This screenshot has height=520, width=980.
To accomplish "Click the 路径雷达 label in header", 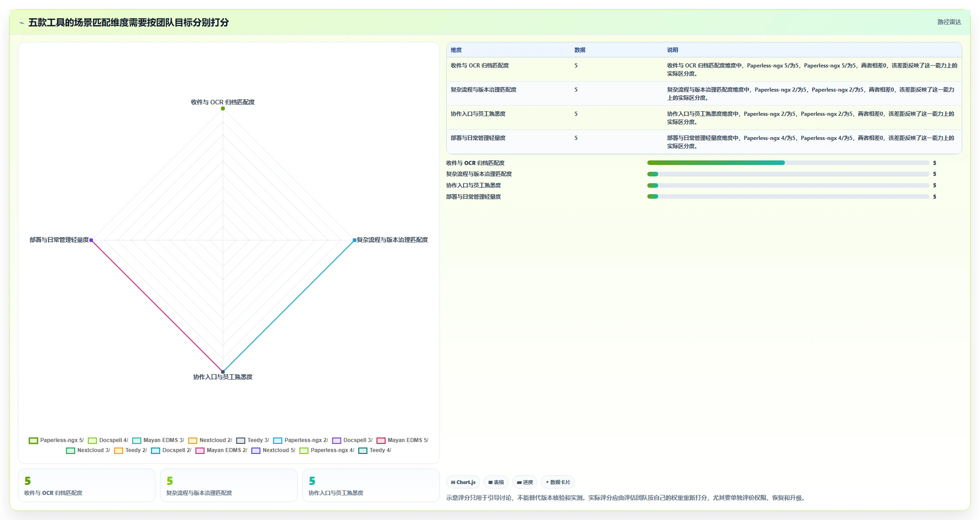I will [949, 22].
